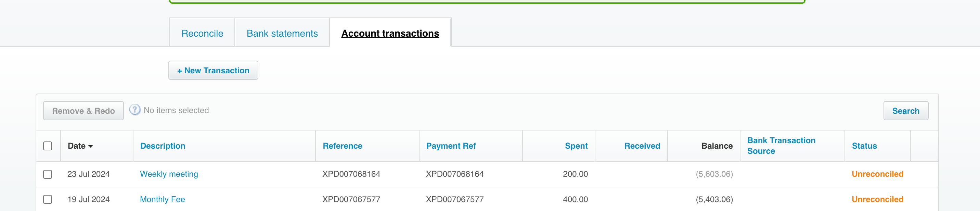Sort by Bank Transaction Source column
980x211 pixels.
click(x=781, y=146)
